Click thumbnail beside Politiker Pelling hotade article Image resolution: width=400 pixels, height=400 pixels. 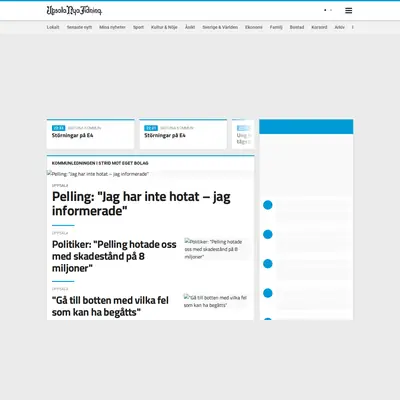click(216, 249)
